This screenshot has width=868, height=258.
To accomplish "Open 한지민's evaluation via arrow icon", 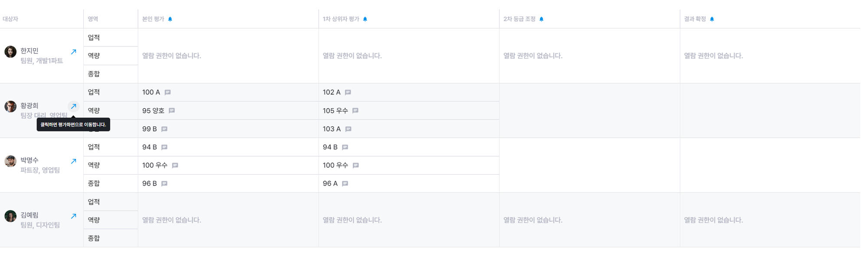I will [x=73, y=52].
